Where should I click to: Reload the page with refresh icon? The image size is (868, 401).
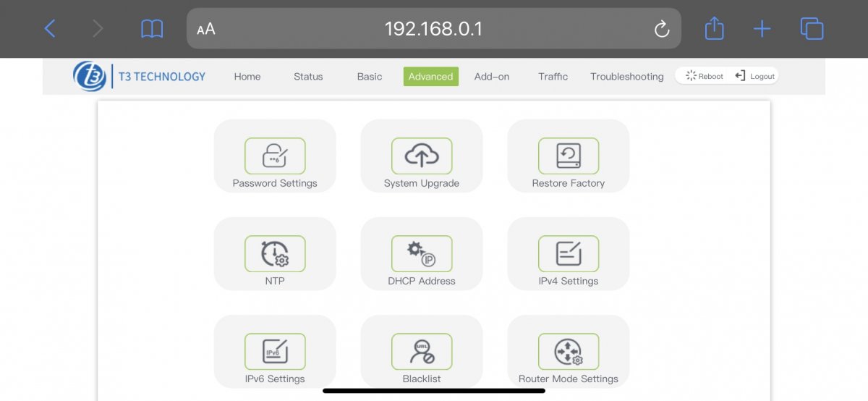[661, 29]
